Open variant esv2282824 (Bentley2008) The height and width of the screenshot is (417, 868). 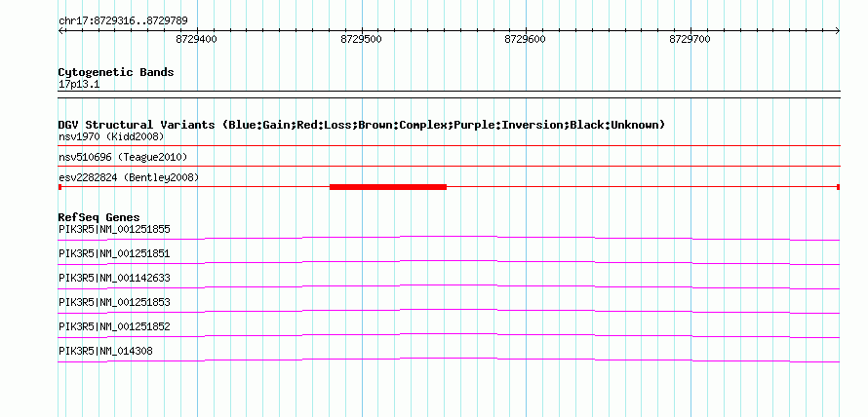129,177
